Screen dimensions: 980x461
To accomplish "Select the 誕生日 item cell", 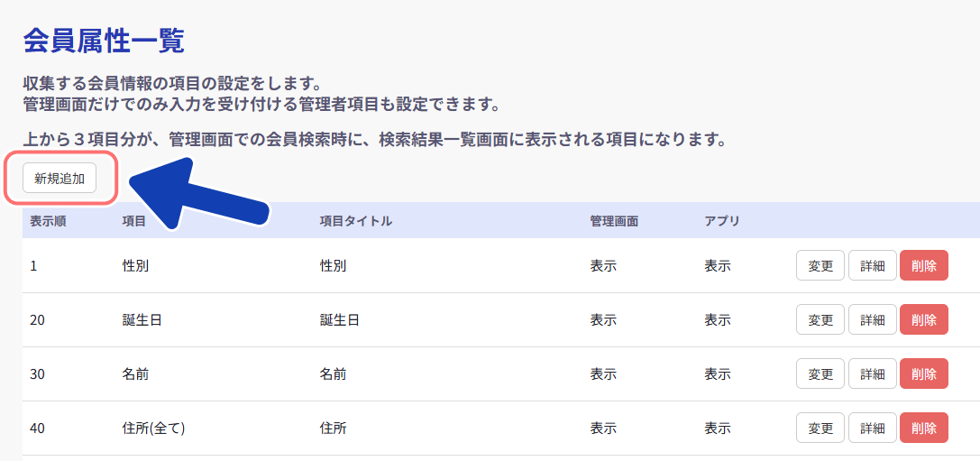I will (x=142, y=320).
